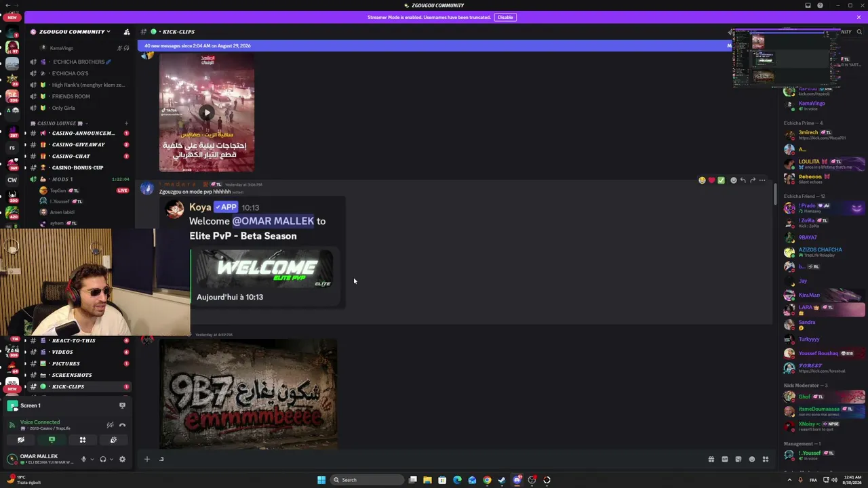Open the GIF picker in message bar

point(725,460)
